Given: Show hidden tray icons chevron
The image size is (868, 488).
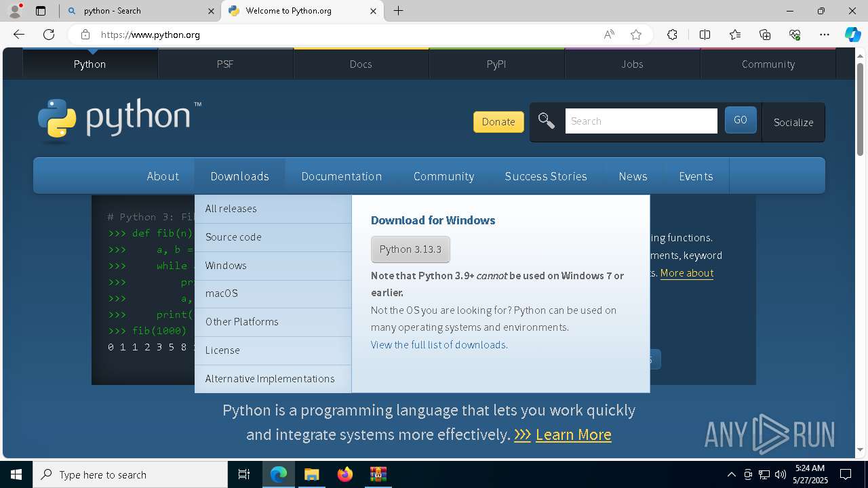Looking at the screenshot, I should [x=731, y=474].
